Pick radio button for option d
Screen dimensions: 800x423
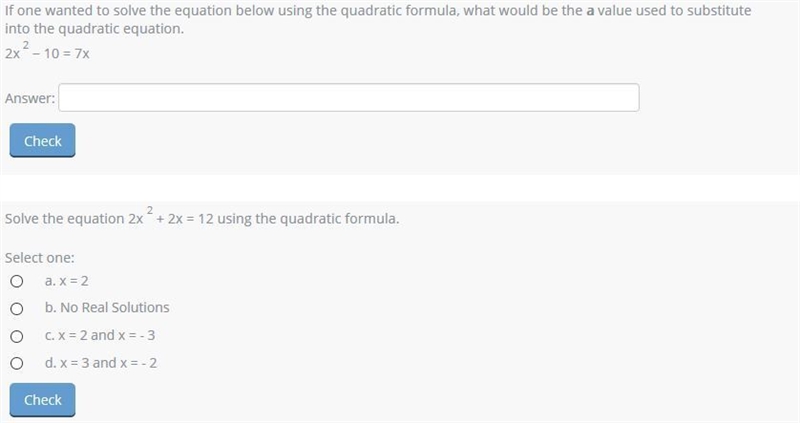pyautogui.click(x=17, y=363)
